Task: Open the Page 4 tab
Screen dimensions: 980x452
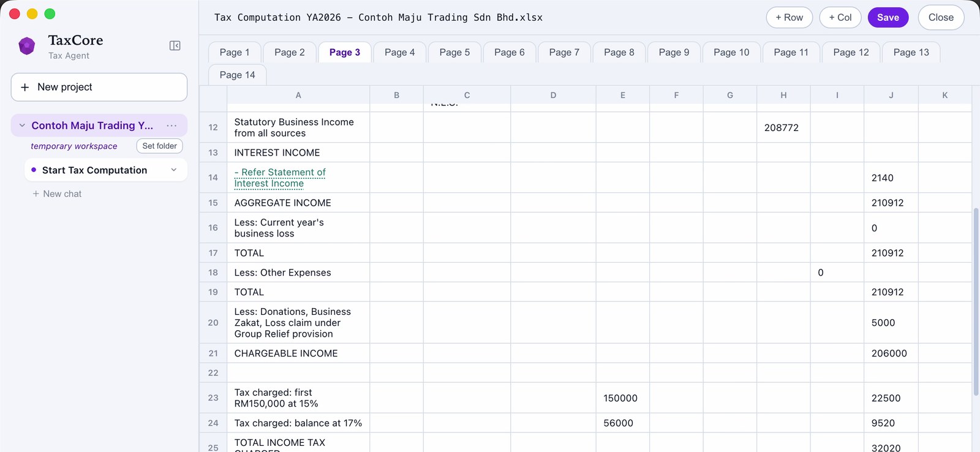Action: pos(400,53)
